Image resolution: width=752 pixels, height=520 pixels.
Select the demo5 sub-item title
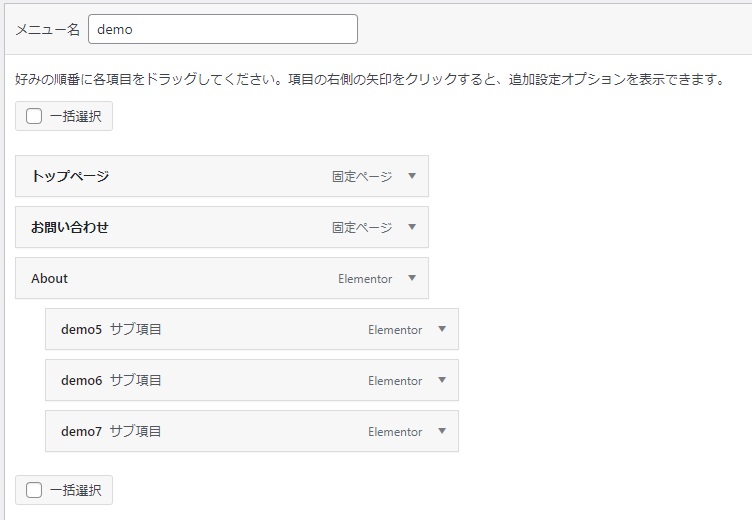81,329
